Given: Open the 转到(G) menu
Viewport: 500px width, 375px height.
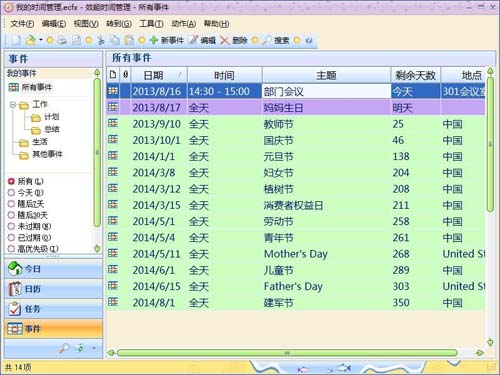Looking at the screenshot, I should click(x=119, y=24).
